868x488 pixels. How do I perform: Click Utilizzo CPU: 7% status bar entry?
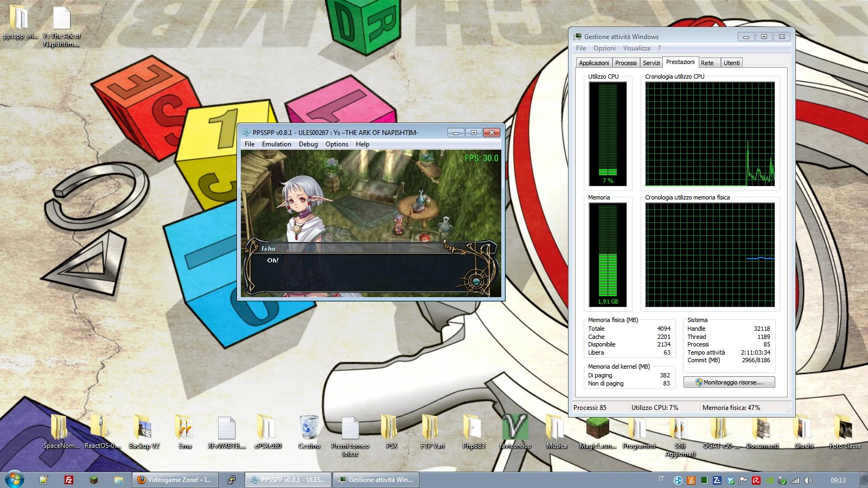point(655,408)
